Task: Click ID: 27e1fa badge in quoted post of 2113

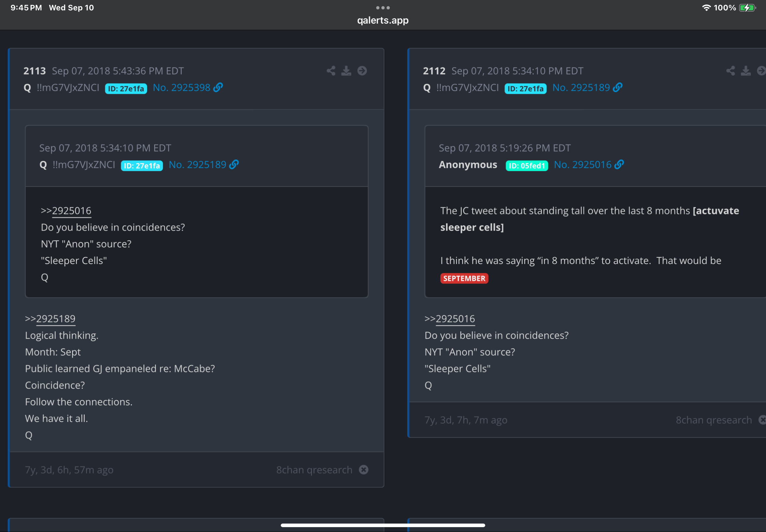Action: pyautogui.click(x=142, y=166)
